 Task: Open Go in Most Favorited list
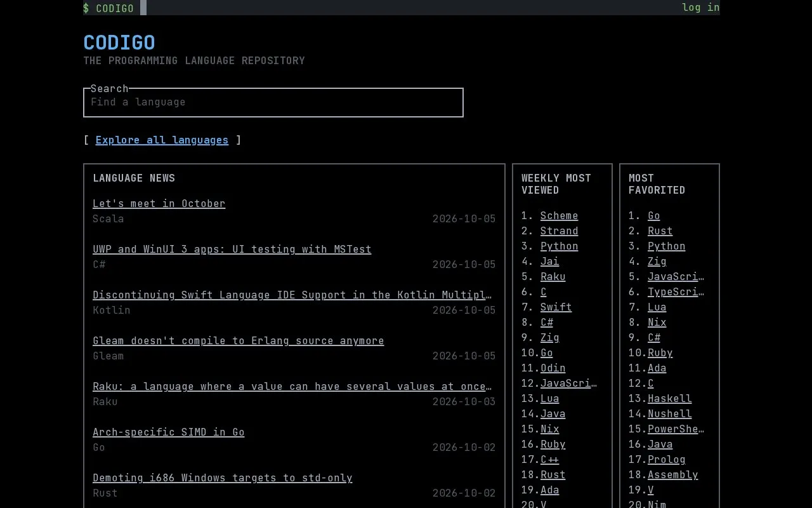(653, 216)
